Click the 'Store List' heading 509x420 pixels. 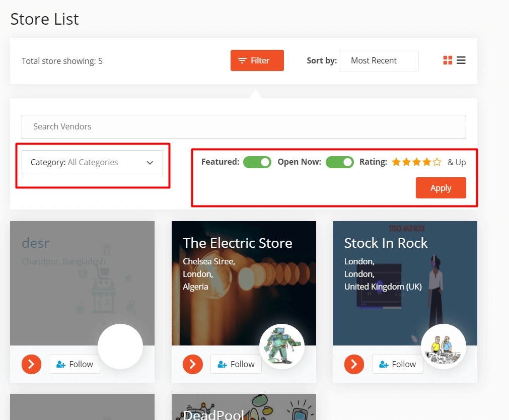tap(44, 19)
